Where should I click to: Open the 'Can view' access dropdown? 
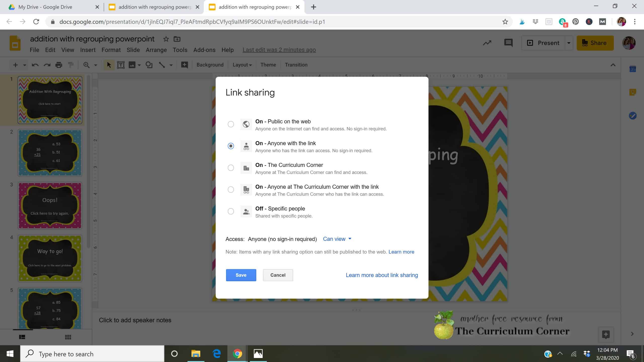pyautogui.click(x=337, y=239)
